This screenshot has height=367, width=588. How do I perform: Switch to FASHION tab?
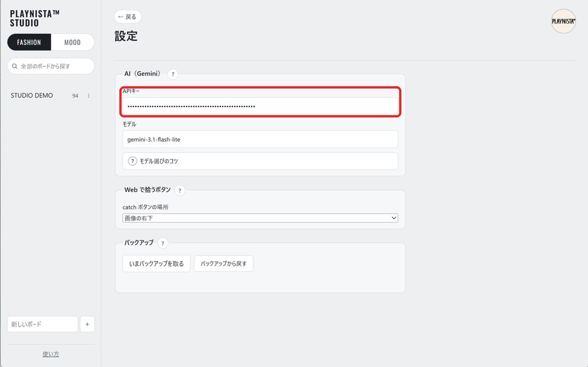(29, 42)
